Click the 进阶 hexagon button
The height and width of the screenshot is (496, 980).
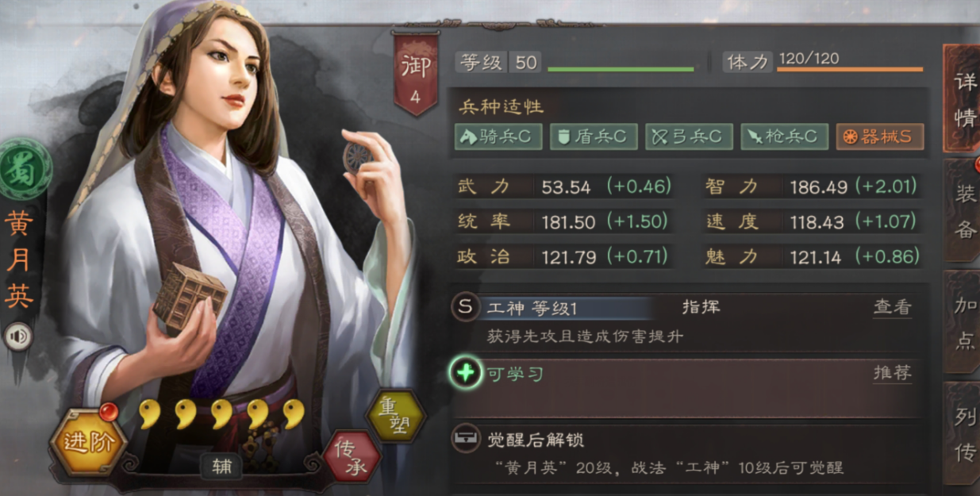click(x=87, y=441)
